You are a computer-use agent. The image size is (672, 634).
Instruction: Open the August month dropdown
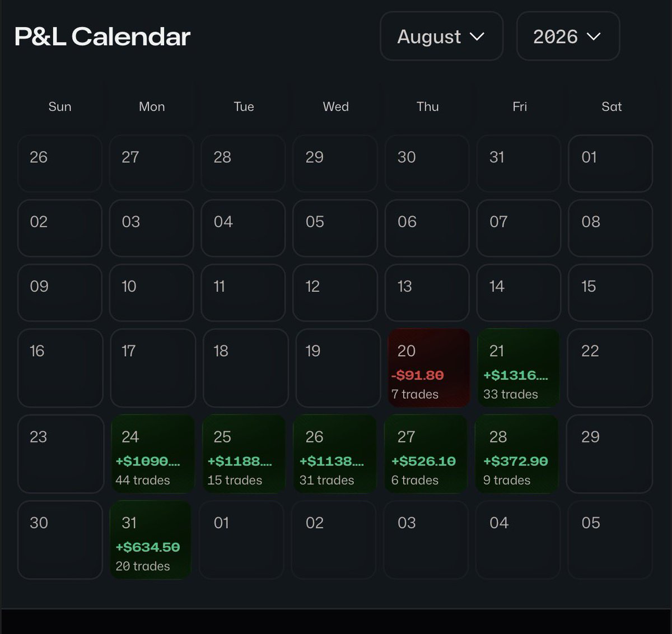441,36
